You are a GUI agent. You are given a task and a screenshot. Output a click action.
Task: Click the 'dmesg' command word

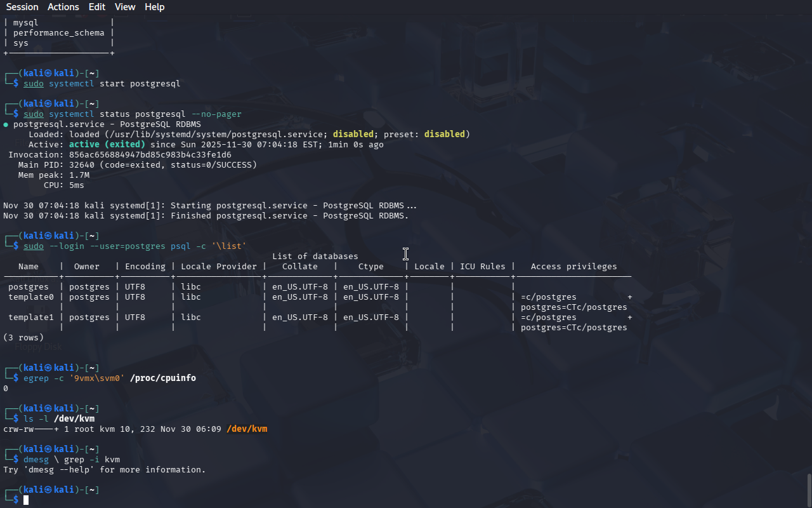(36, 460)
